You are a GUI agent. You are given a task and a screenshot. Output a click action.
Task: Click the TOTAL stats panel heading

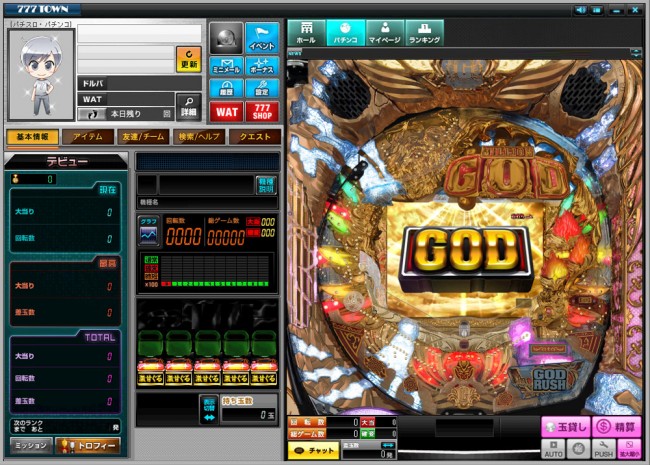99,337
